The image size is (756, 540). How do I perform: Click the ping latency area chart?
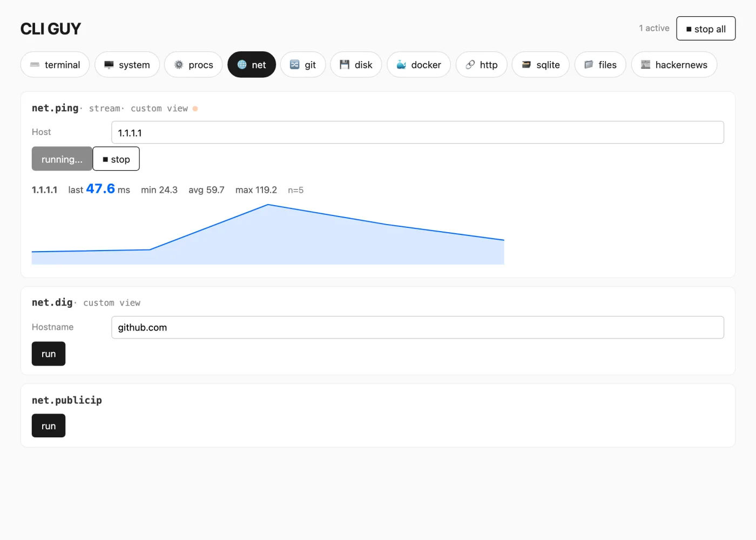click(268, 234)
